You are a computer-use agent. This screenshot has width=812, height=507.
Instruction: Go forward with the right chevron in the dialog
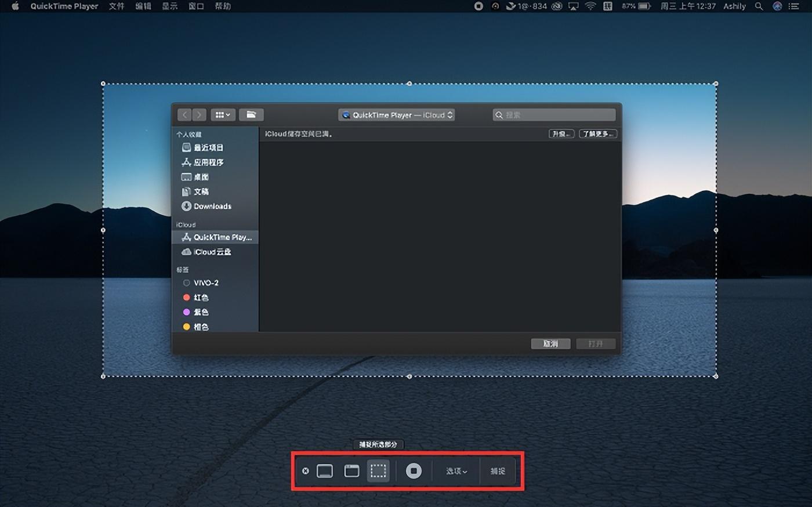[x=199, y=115]
